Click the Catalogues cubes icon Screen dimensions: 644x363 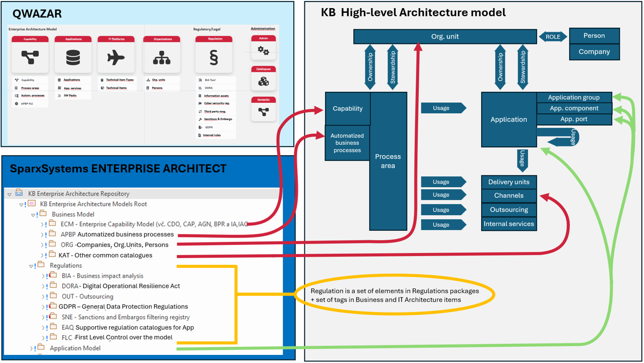(x=263, y=81)
